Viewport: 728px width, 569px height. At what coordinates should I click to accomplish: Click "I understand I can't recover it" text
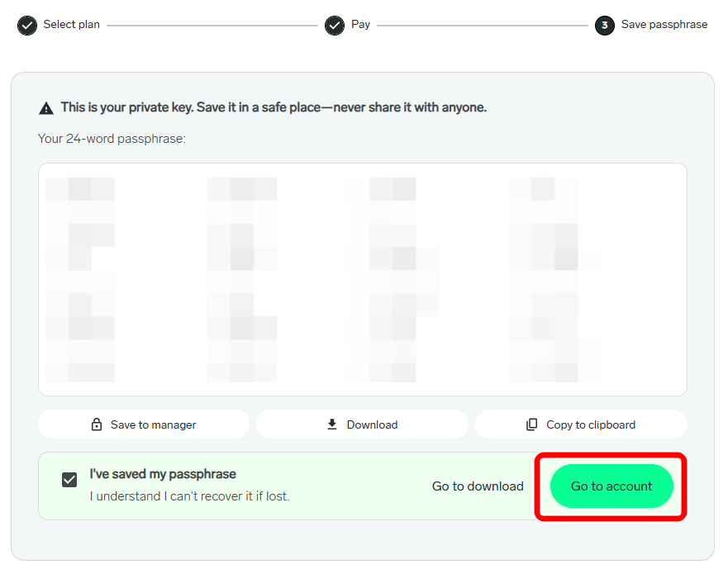pyautogui.click(x=189, y=496)
